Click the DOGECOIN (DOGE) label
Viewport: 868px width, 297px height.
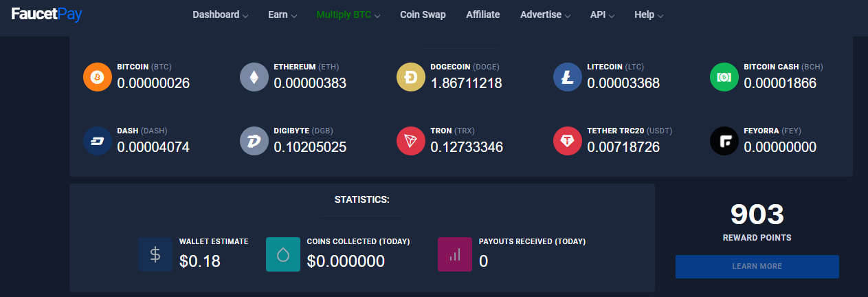[x=465, y=67]
